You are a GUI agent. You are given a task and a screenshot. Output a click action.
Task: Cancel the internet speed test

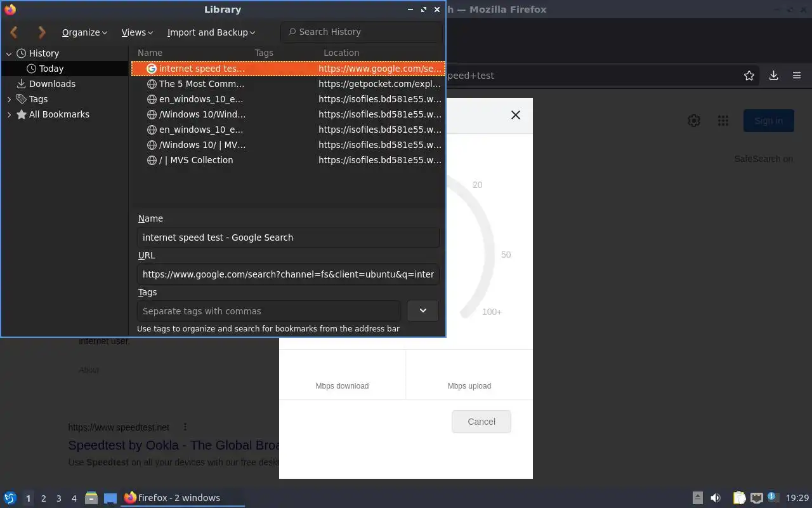(481, 422)
